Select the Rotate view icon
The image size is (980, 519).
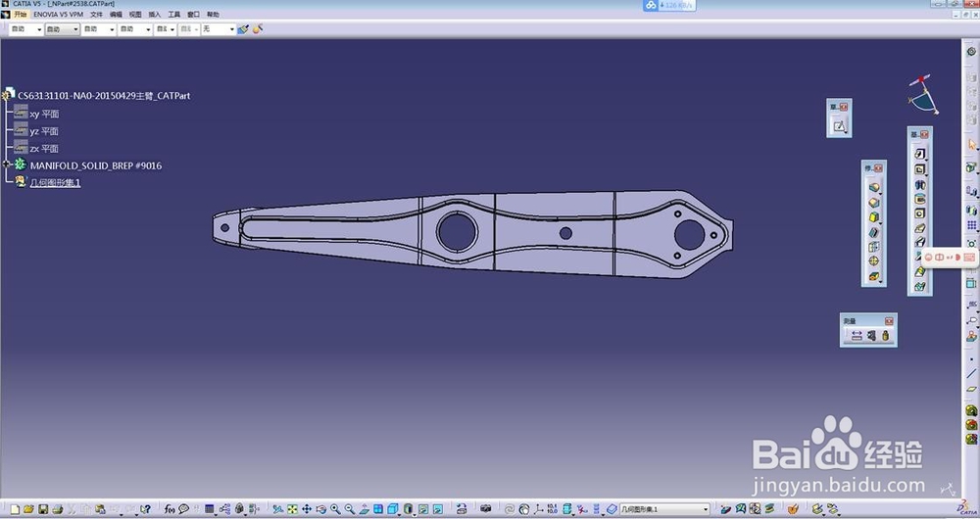[x=321, y=509]
